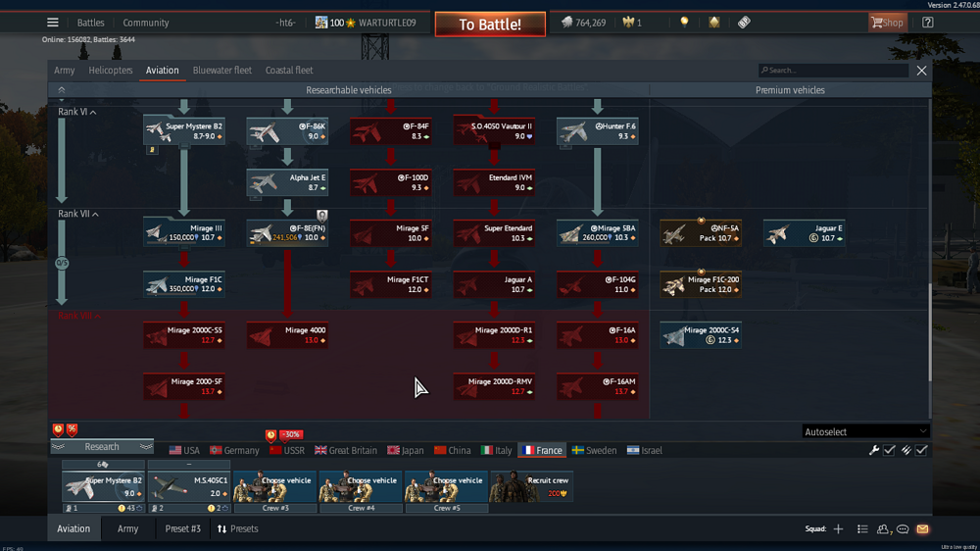The height and width of the screenshot is (551, 980).
Task: Open the mail envelope icon
Action: (x=922, y=529)
